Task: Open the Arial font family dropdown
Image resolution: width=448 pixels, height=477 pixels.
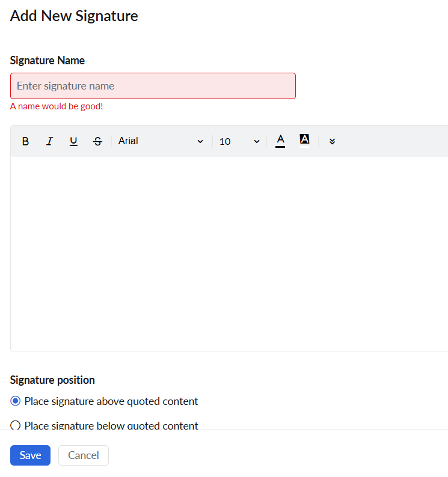Action: coord(161,141)
